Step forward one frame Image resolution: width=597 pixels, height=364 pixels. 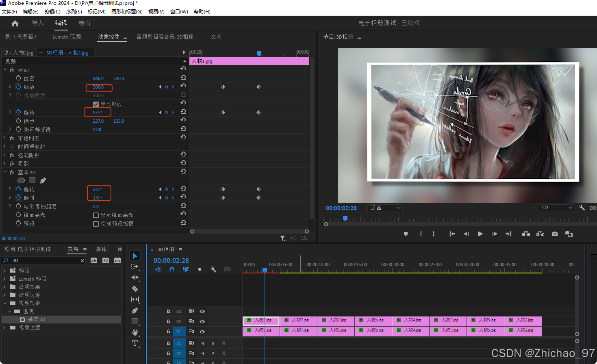pyautogui.click(x=495, y=234)
